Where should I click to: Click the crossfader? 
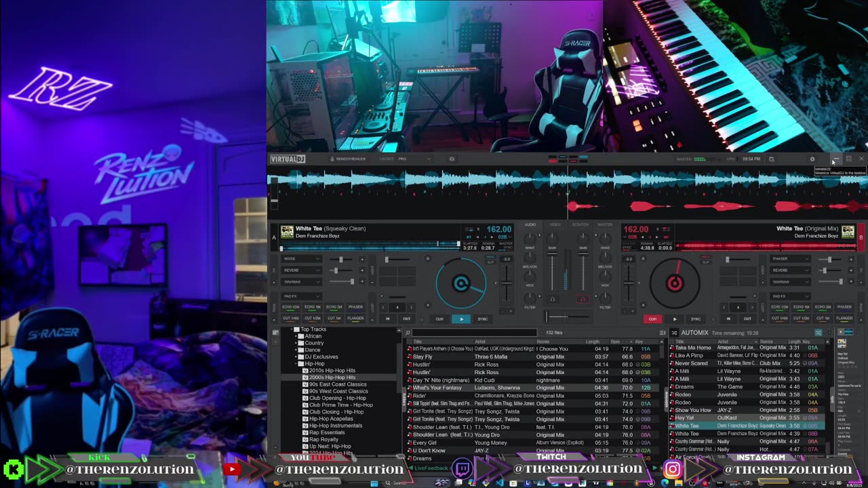pyautogui.click(x=567, y=317)
